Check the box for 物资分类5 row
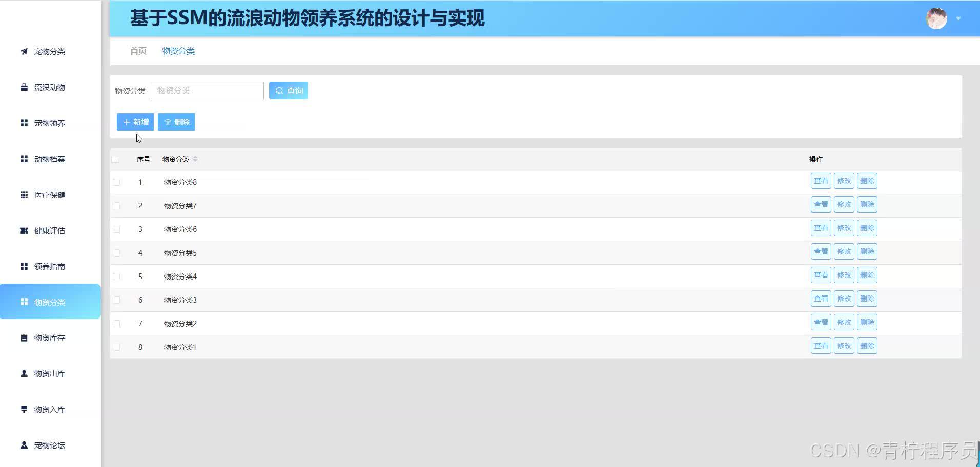 (x=116, y=253)
